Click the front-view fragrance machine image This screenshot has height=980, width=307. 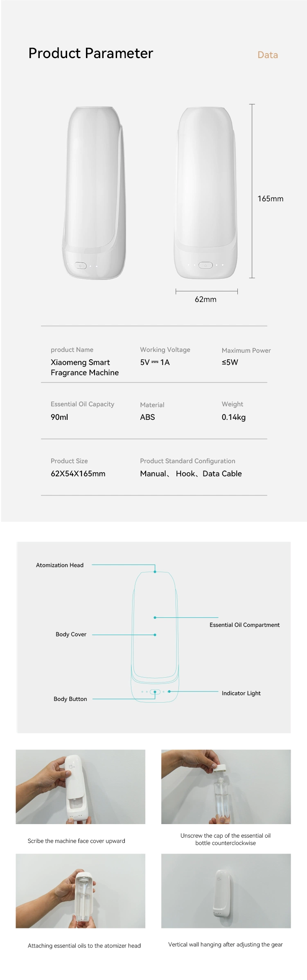206,193
